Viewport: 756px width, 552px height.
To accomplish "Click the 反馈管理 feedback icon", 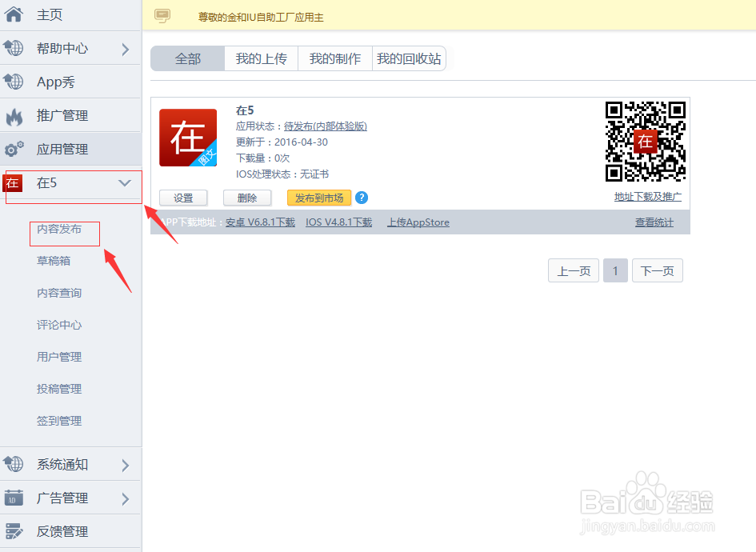I will coord(14,531).
